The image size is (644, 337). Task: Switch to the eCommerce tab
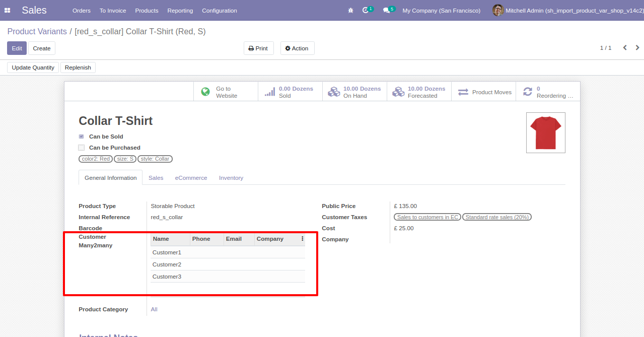tap(191, 178)
